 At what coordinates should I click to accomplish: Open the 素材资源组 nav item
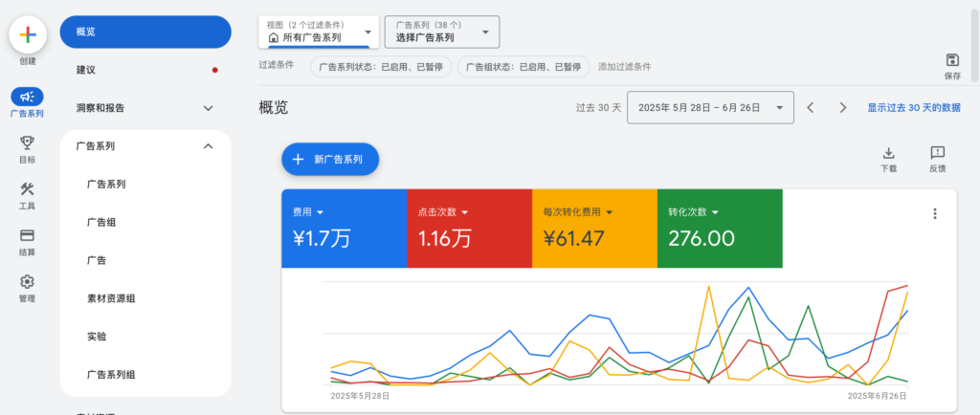pos(145,298)
